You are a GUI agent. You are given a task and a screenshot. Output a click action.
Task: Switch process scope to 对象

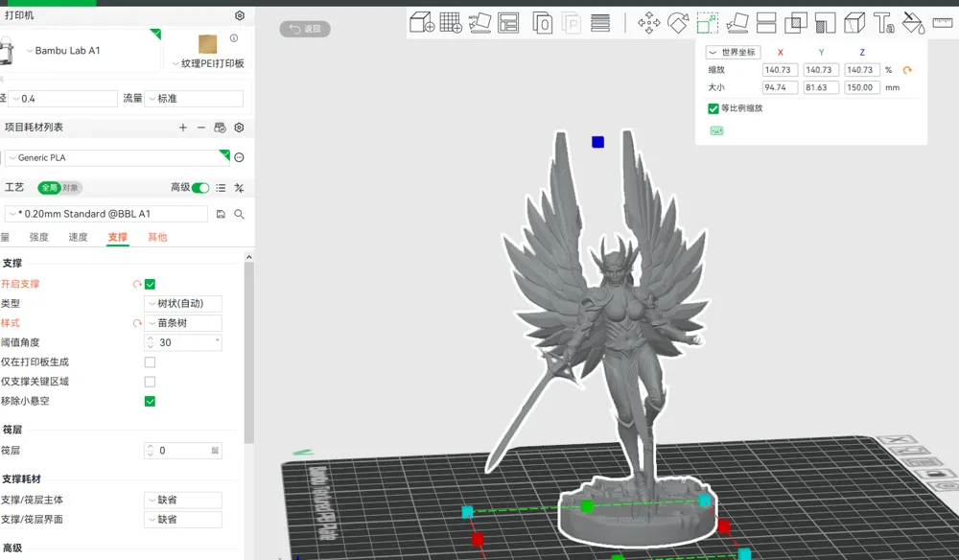click(x=70, y=188)
